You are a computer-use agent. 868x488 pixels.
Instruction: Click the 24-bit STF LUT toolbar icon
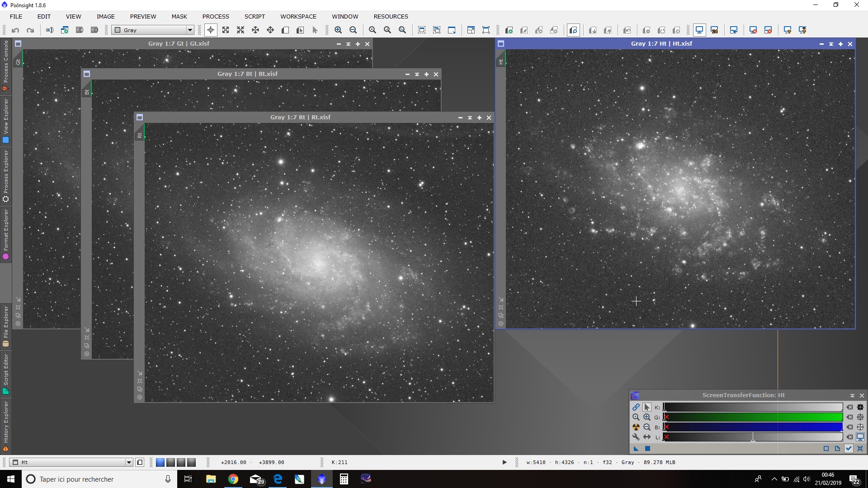(x=714, y=30)
